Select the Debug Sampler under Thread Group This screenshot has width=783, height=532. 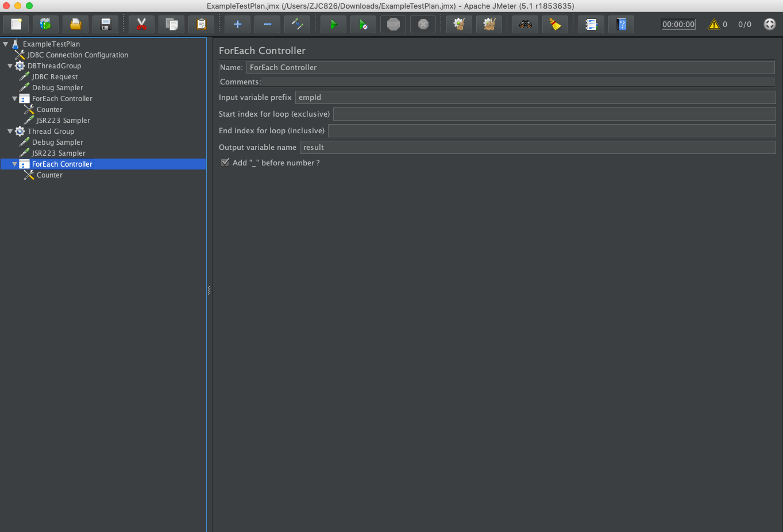[x=57, y=142]
